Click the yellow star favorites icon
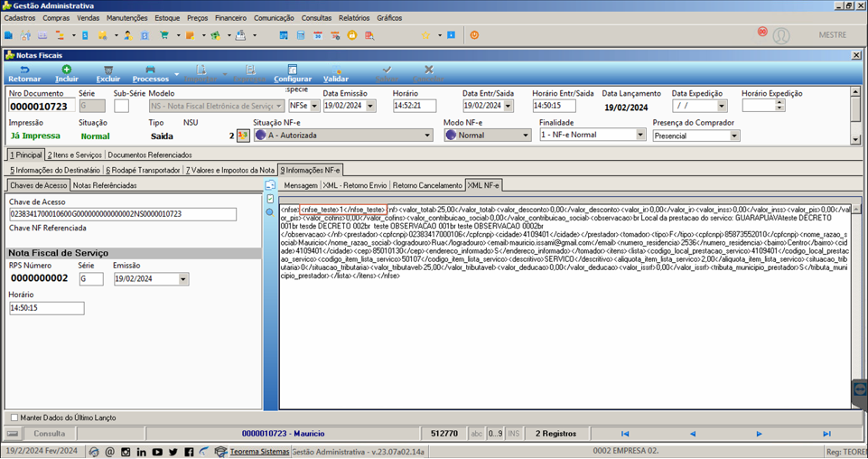Image resolution: width=868 pixels, height=459 pixels. pyautogui.click(x=425, y=35)
